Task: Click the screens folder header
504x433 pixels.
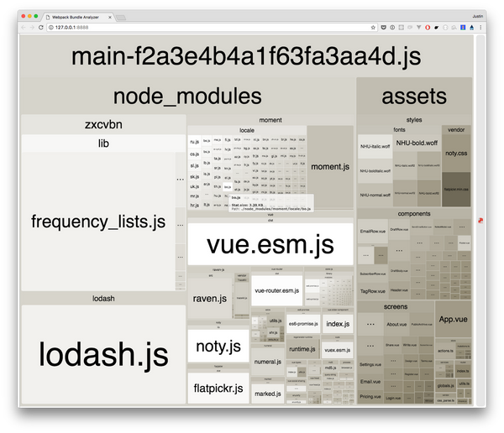Action: pyautogui.click(x=396, y=307)
